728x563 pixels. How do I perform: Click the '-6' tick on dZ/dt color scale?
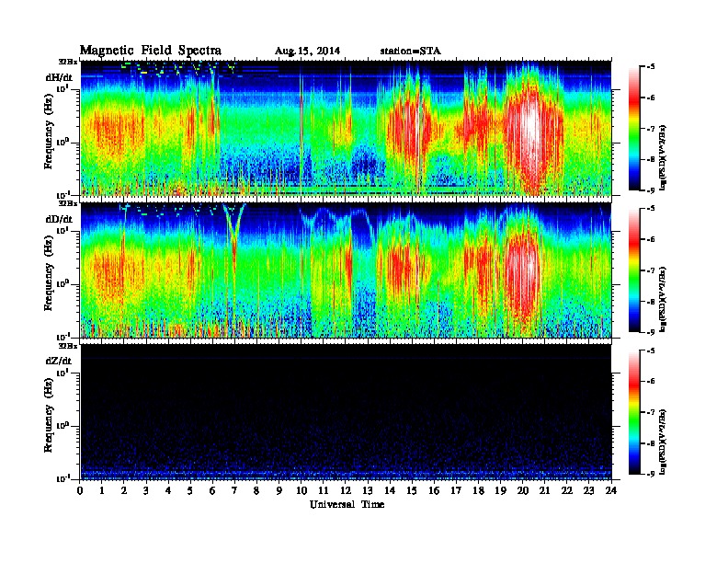pos(651,381)
